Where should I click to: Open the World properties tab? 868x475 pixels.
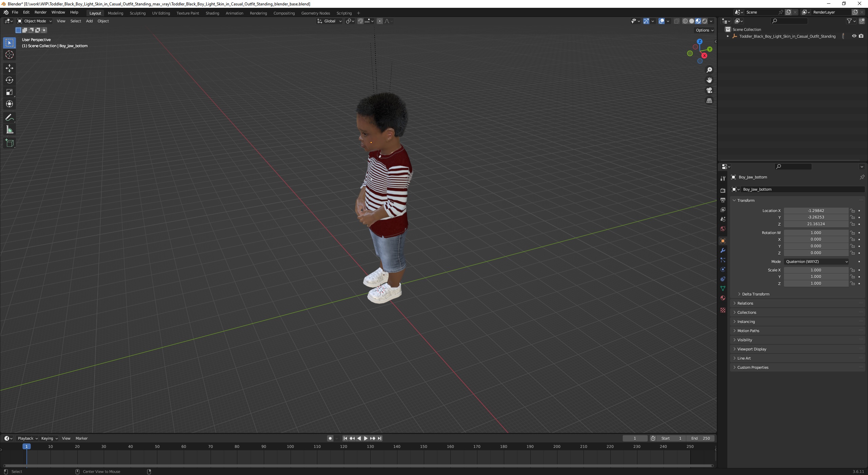[723, 229]
